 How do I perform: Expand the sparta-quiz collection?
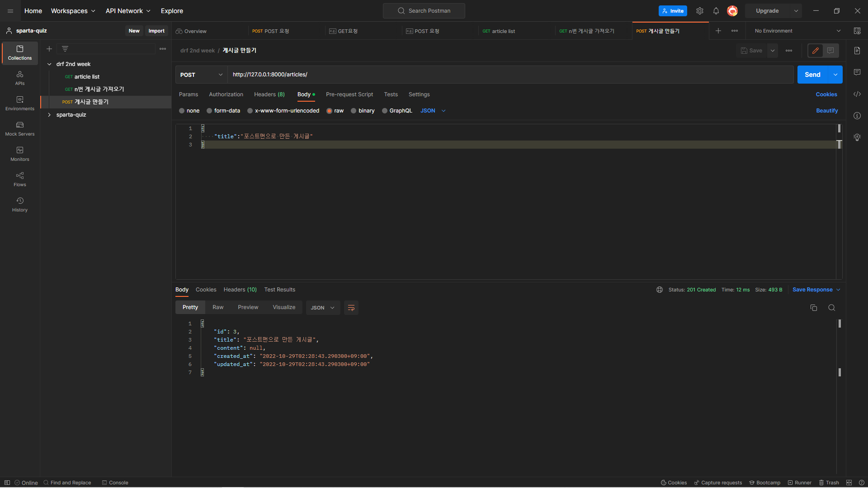pos(49,115)
